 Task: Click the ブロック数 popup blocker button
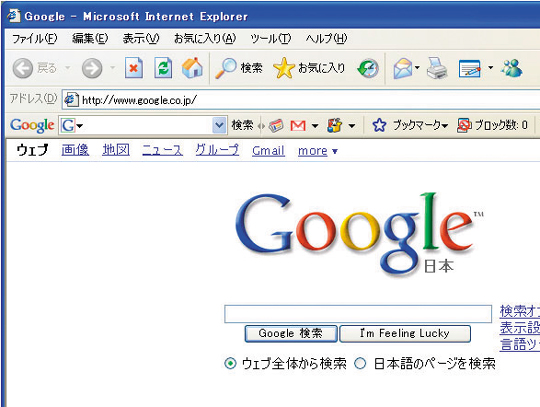[492, 125]
